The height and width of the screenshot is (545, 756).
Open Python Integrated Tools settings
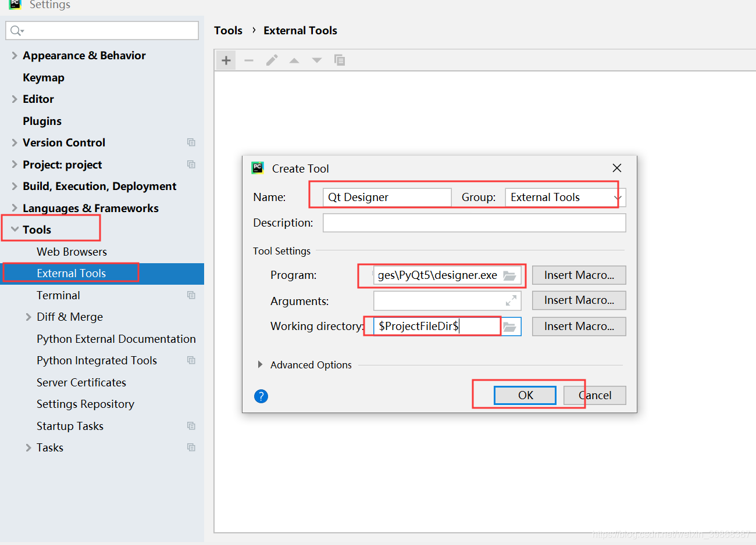click(x=97, y=360)
